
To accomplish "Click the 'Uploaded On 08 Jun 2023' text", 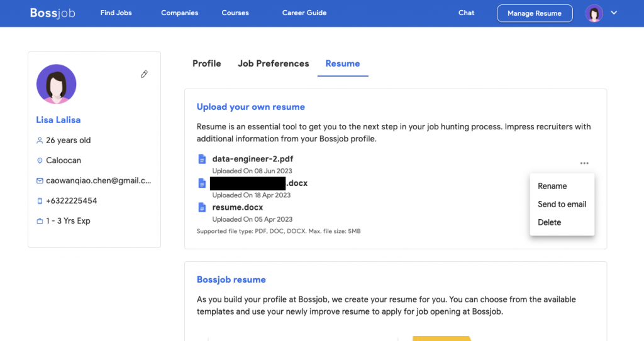I will point(252,171).
